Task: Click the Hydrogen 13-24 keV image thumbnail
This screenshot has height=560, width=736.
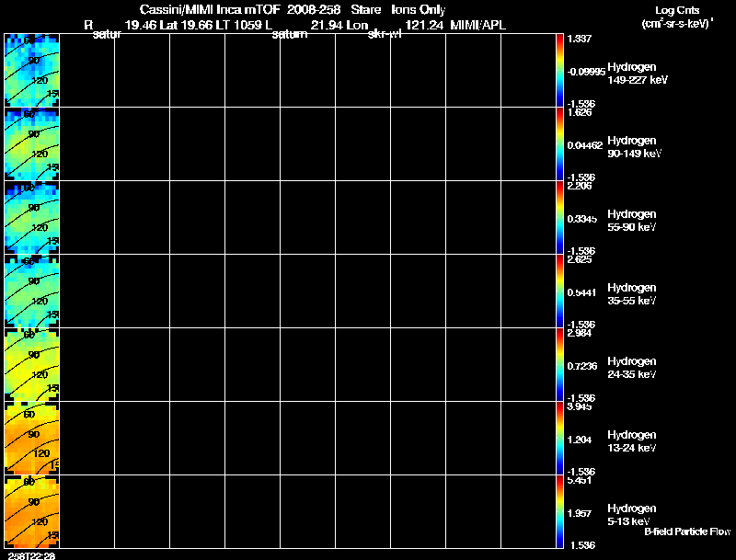Action: (32, 439)
